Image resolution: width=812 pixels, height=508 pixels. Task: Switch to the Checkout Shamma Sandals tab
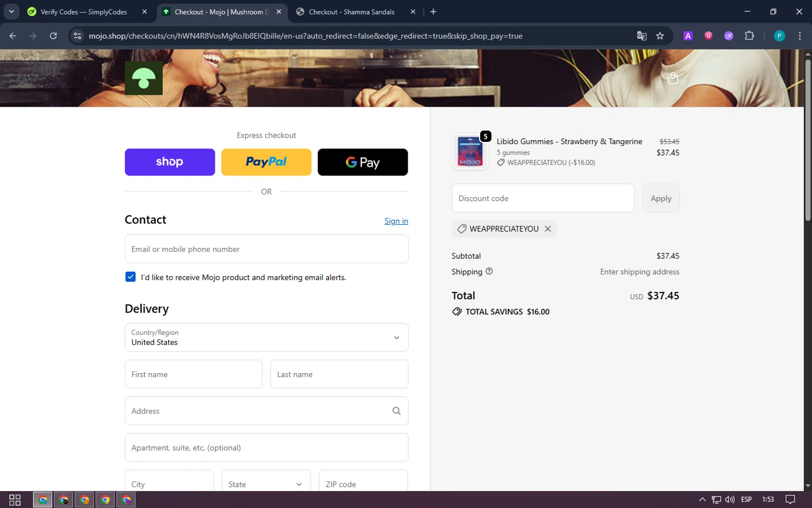point(352,12)
